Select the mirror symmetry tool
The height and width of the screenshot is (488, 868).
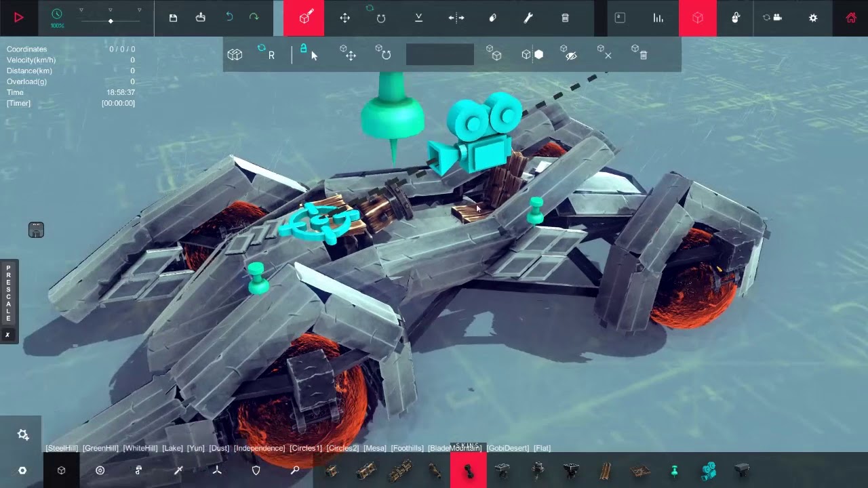(456, 18)
